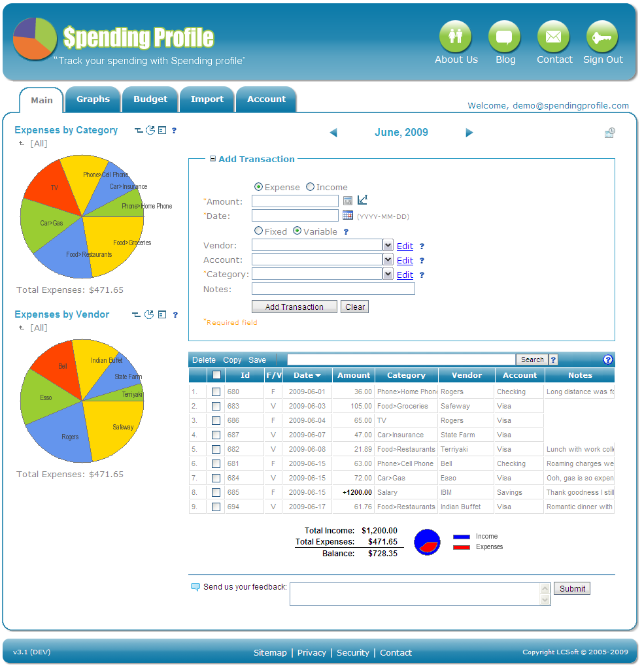
Task: Choose the Fixed radio option
Action: 259,231
